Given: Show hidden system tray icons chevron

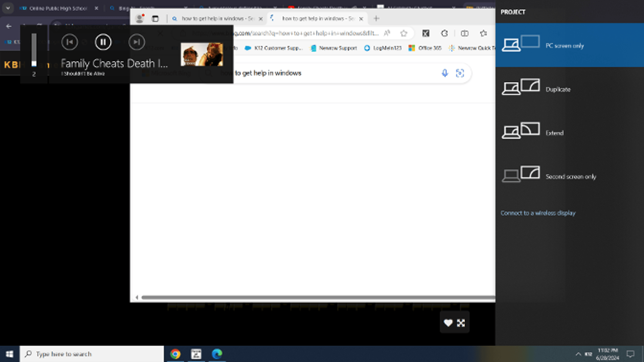Looking at the screenshot, I should 578,354.
